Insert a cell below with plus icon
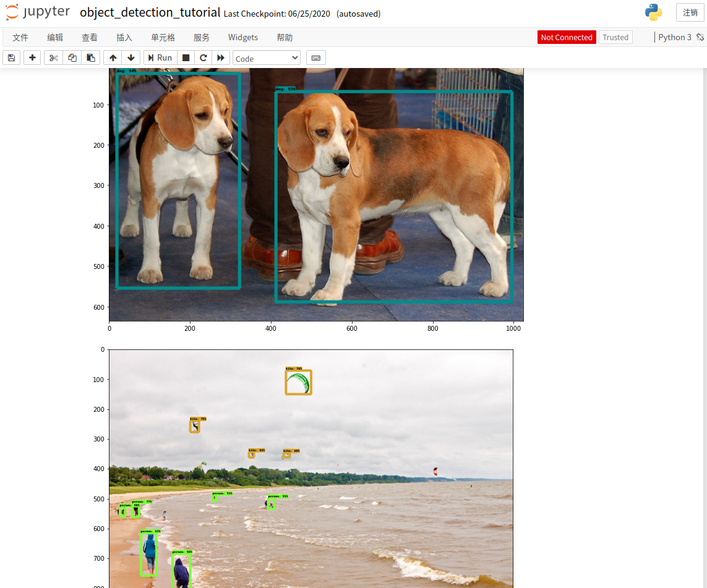Viewport: 707px width, 588px height. 32,58
